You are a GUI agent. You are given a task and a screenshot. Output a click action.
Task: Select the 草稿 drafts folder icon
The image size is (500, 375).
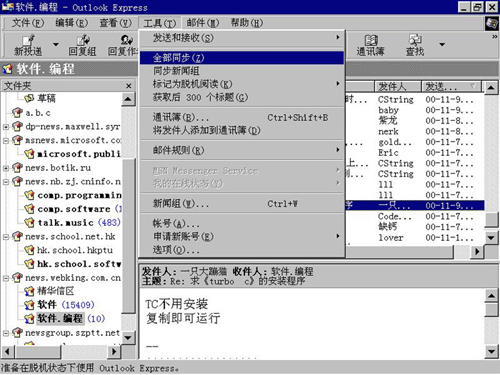pos(29,98)
